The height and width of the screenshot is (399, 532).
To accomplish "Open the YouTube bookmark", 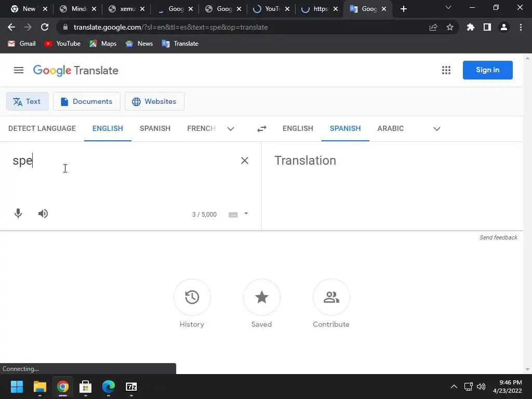I will click(62, 44).
